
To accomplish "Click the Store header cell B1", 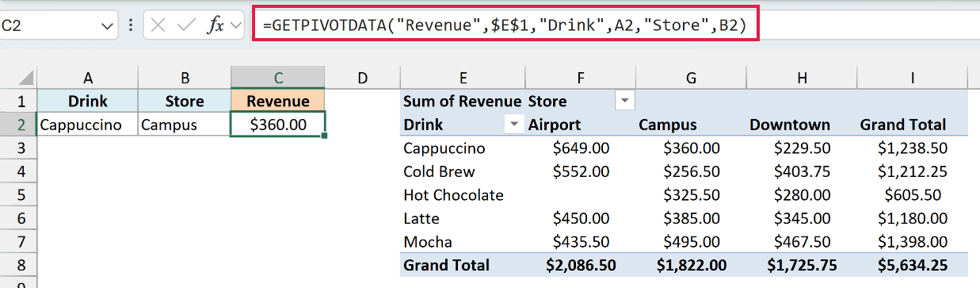I will click(x=185, y=102).
